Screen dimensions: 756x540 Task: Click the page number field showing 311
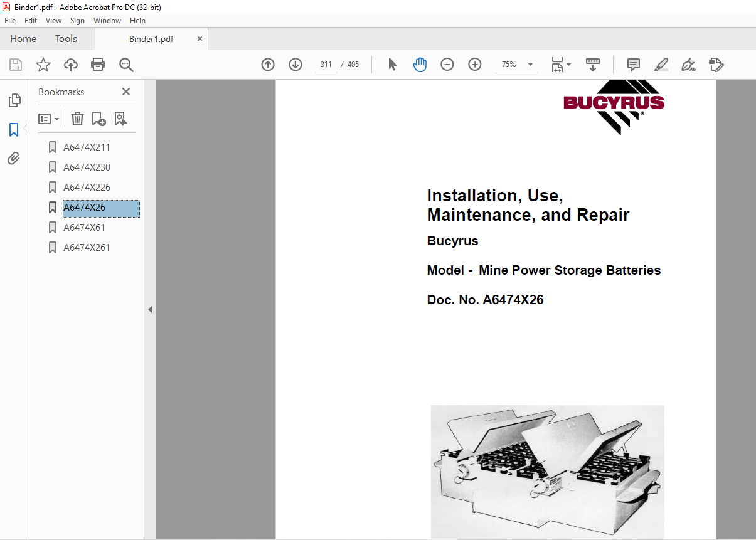coord(326,65)
